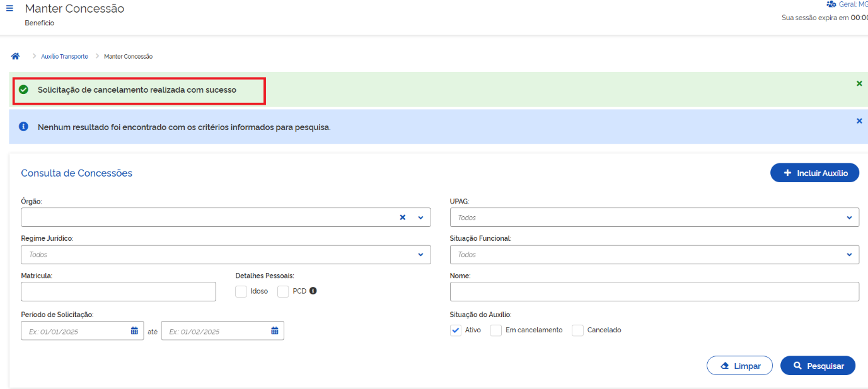
Task: Go to Auxílio Transporte breadcrumb link
Action: [64, 57]
